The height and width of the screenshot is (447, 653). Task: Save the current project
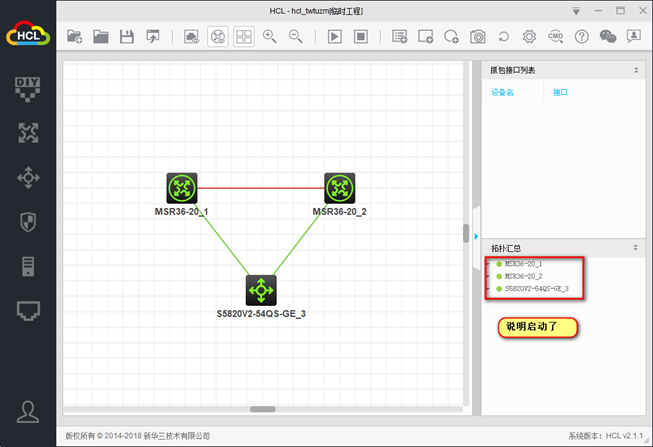point(127,37)
